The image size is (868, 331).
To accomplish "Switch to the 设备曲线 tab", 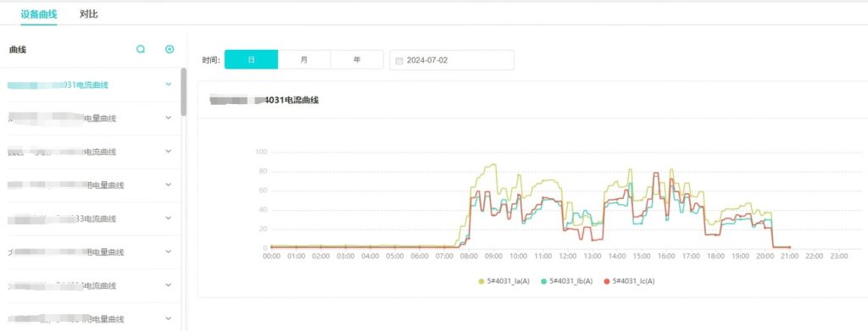I will click(x=39, y=14).
